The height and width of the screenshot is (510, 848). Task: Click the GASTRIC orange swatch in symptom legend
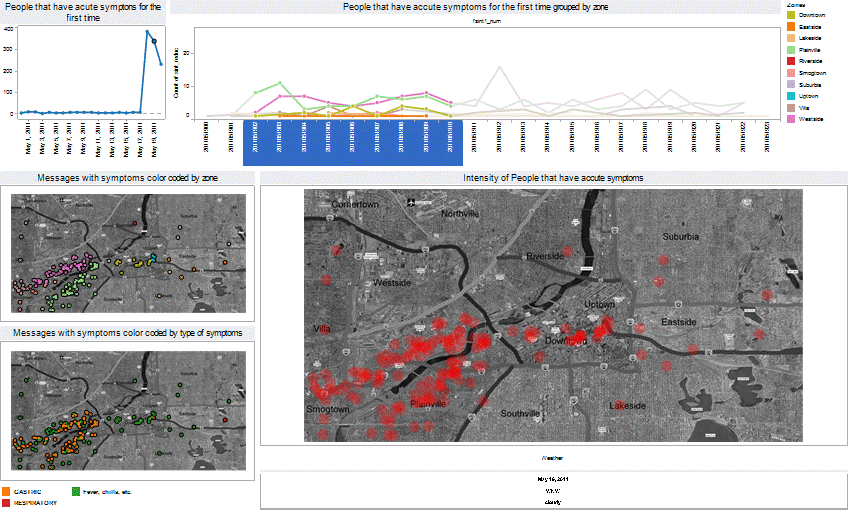[6, 492]
